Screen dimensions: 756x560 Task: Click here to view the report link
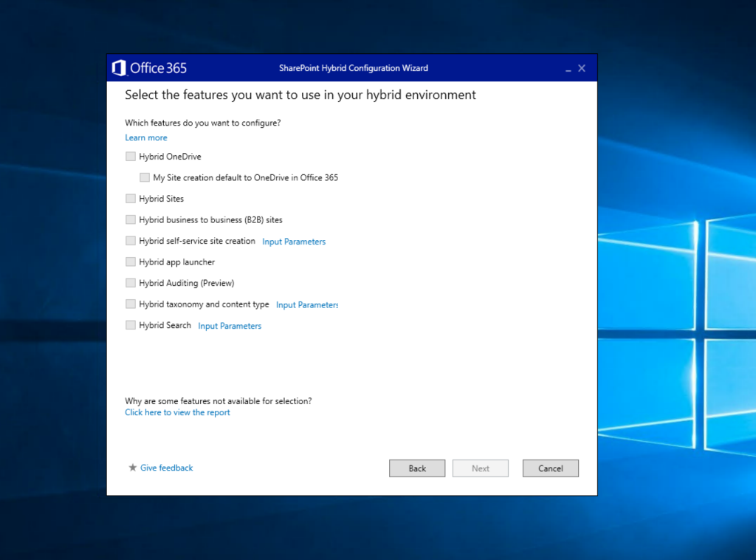pyautogui.click(x=177, y=412)
